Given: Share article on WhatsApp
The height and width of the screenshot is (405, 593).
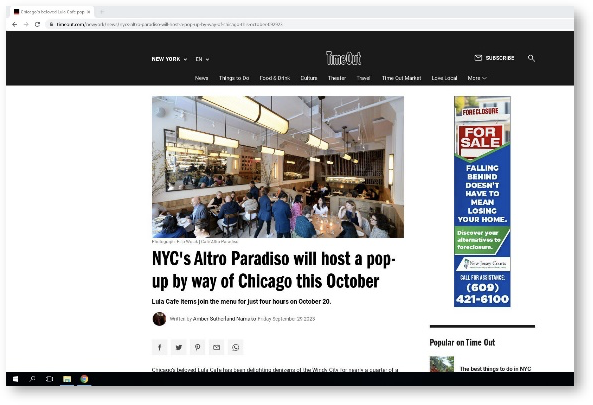Looking at the screenshot, I should pyautogui.click(x=235, y=347).
